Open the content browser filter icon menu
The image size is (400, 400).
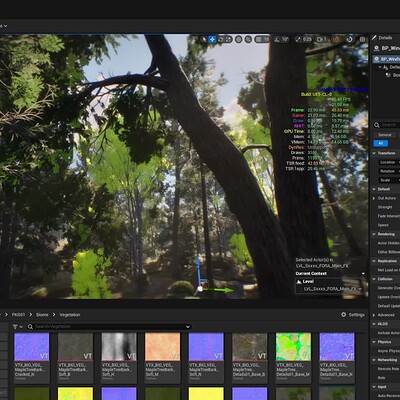pyautogui.click(x=17, y=327)
